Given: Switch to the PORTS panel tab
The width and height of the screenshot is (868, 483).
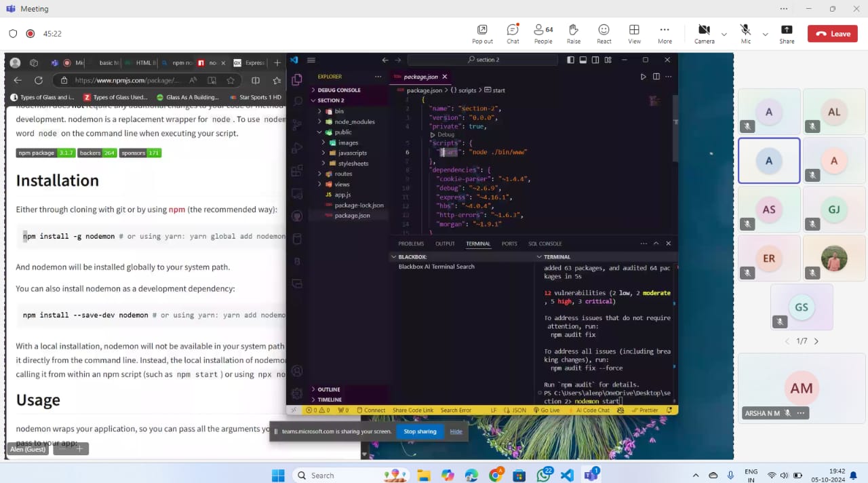Looking at the screenshot, I should pyautogui.click(x=509, y=244).
